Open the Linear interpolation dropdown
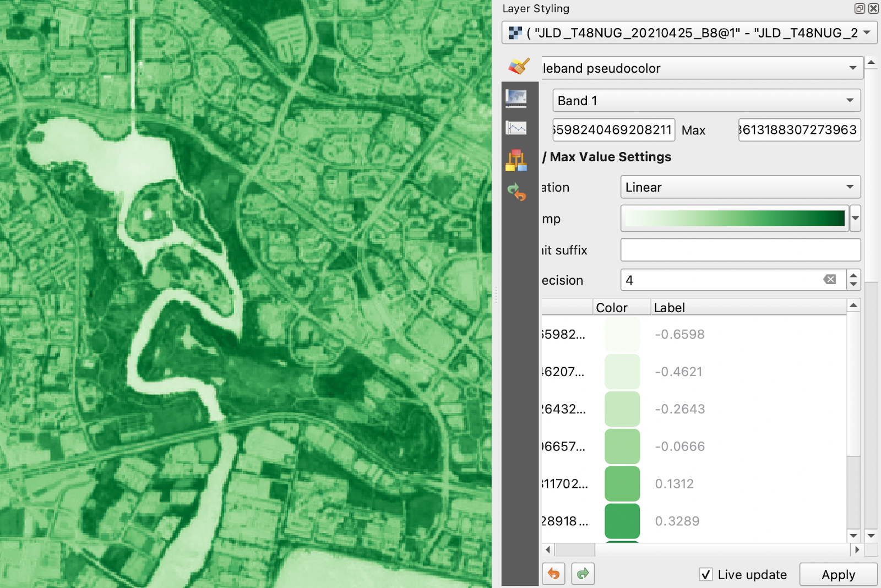This screenshot has height=588, width=881. point(739,187)
